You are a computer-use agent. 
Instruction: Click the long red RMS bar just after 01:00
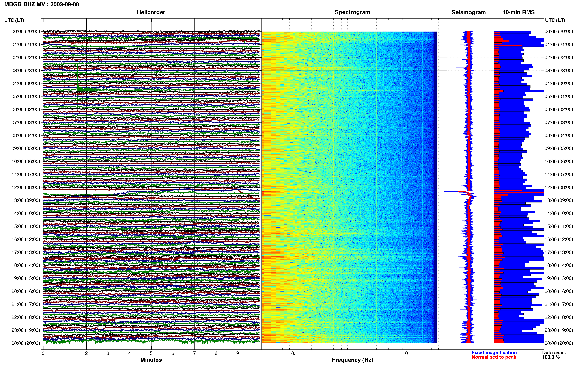click(x=508, y=45)
